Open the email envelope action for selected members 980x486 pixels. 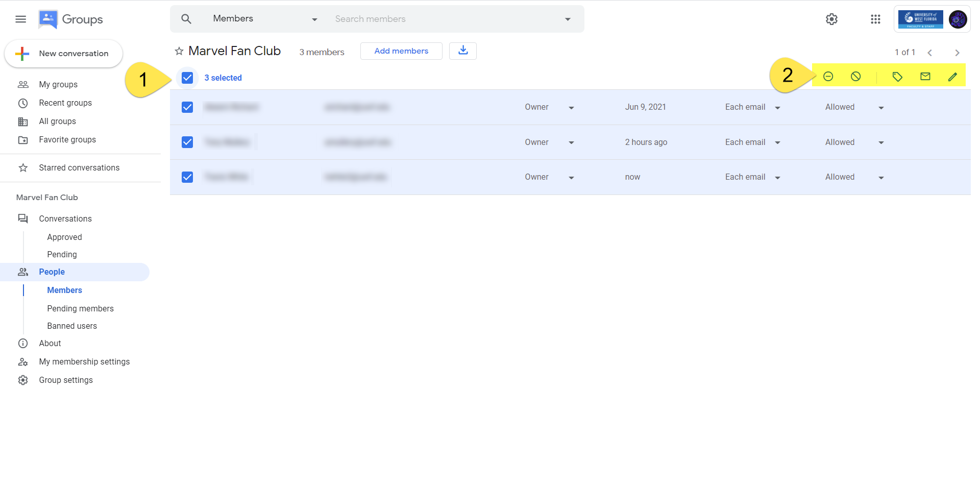click(925, 77)
